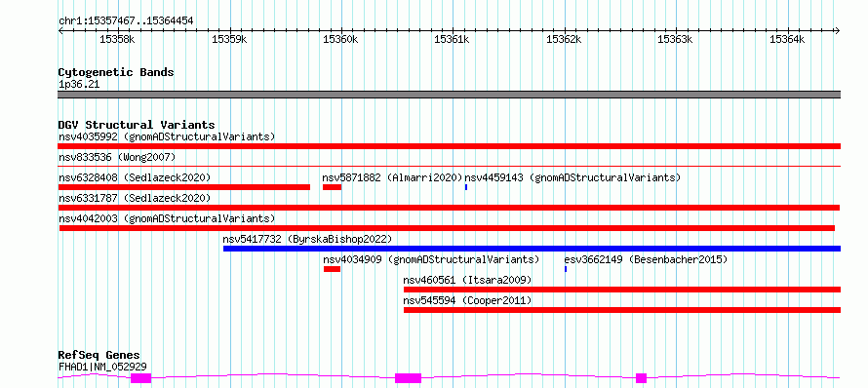Click the 15358k ruler tick label
This screenshot has width=868, height=388.
pyautogui.click(x=116, y=39)
